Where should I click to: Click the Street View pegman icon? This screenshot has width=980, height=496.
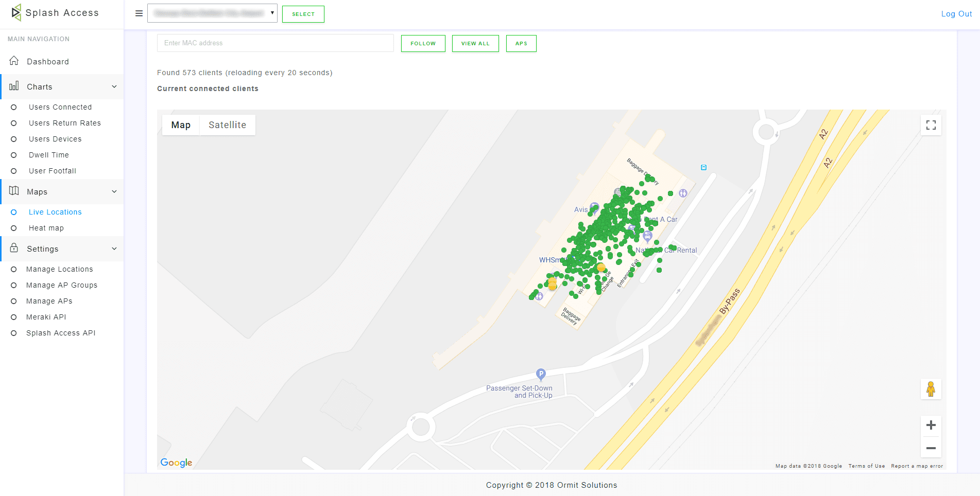931,389
